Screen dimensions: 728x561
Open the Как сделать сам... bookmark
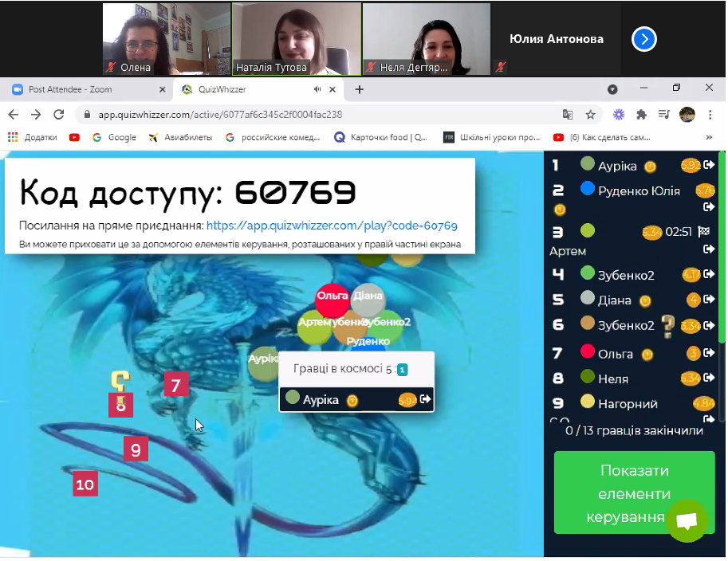pyautogui.click(x=602, y=137)
